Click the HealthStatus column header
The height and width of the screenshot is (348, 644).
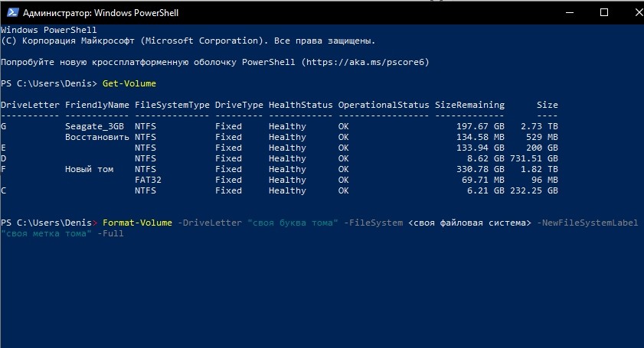[x=301, y=105]
